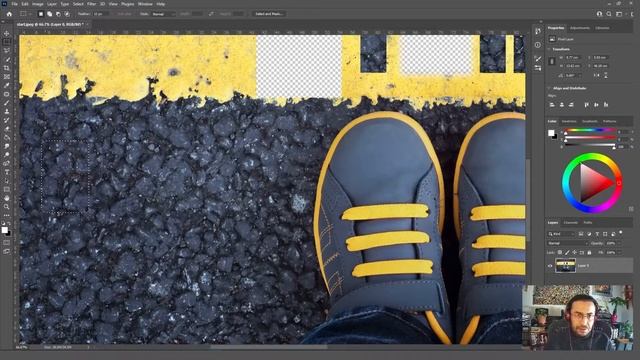Open the layer blend mode Normal dropdown
The height and width of the screenshot is (360, 640).
[x=567, y=243]
